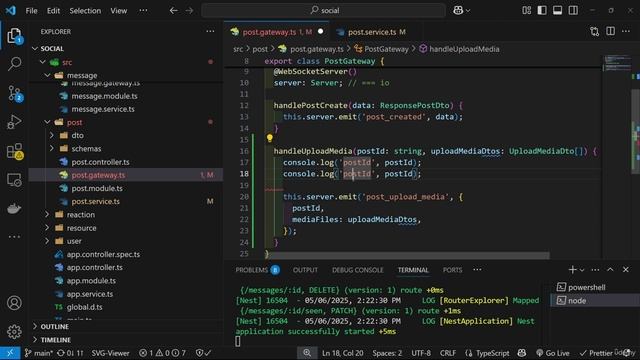Screen dimensions: 640x360
Task: Open the Selection menu
Action: pos(85,11)
